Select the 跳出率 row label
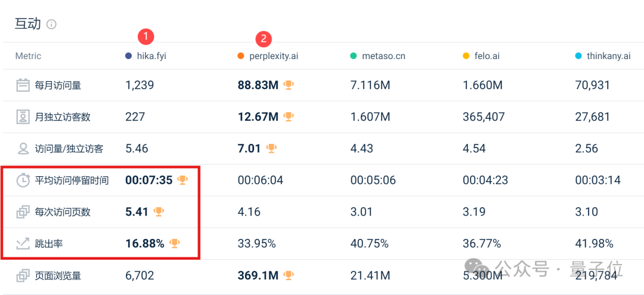 click(x=49, y=244)
